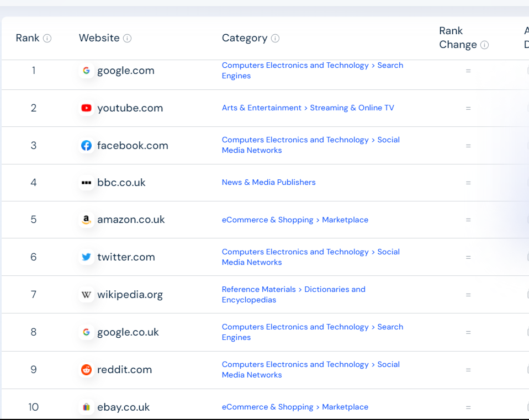Select the reddit.com website name

[x=124, y=369]
